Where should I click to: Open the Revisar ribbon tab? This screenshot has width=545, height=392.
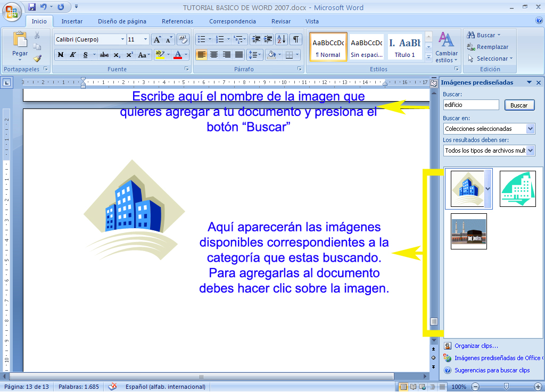click(280, 21)
